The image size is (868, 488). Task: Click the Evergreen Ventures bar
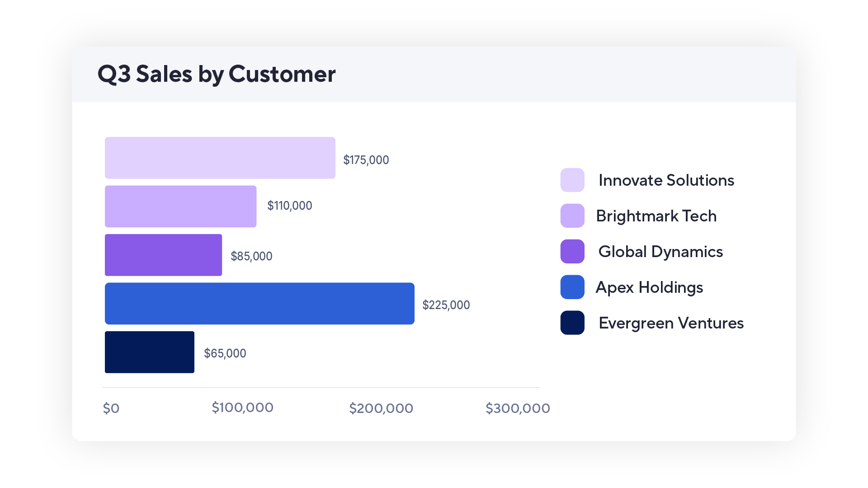click(x=149, y=352)
